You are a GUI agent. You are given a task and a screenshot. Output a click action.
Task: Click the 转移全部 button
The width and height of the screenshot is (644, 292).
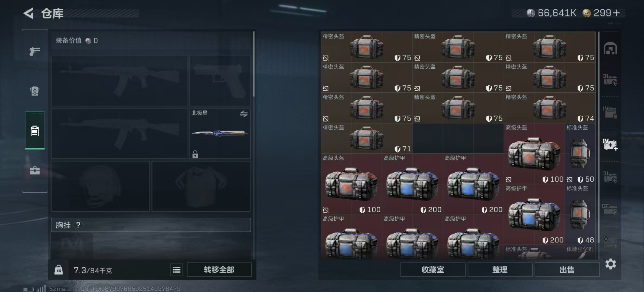[219, 270]
